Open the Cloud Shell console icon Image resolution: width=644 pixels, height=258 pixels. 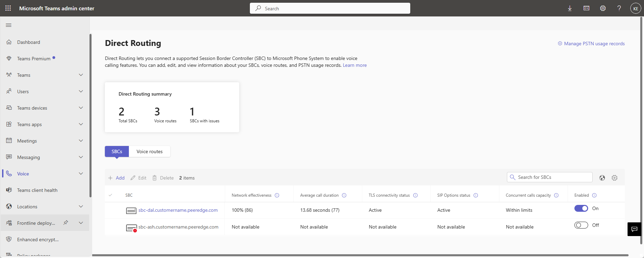pos(586,8)
